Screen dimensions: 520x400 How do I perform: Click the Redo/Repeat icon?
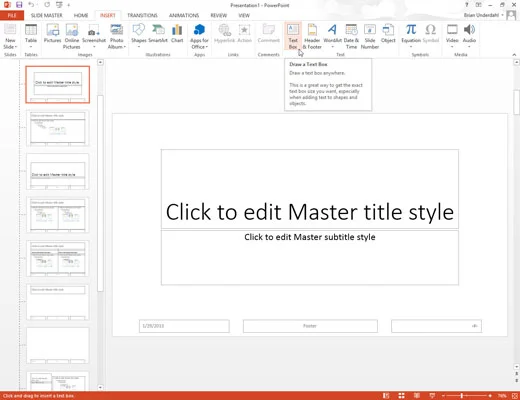coord(47,5)
